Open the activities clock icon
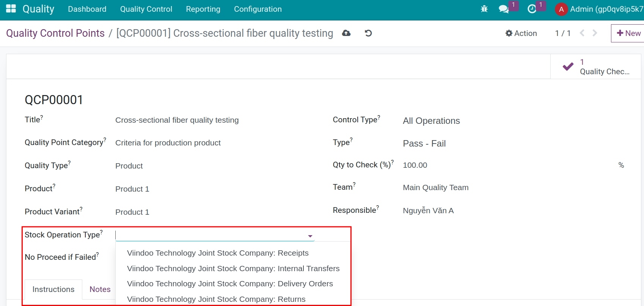644x306 pixels. click(532, 9)
